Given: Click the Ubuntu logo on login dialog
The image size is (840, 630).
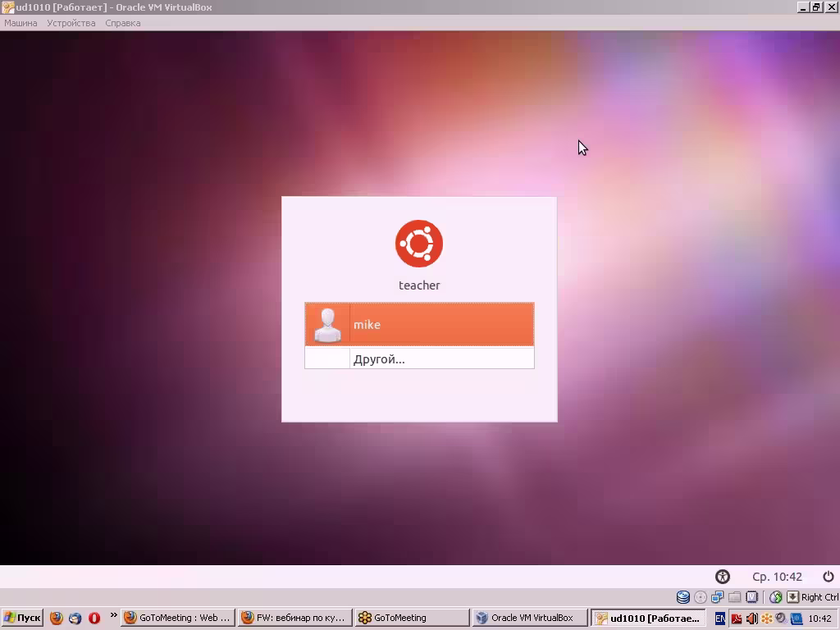Looking at the screenshot, I should 419,243.
